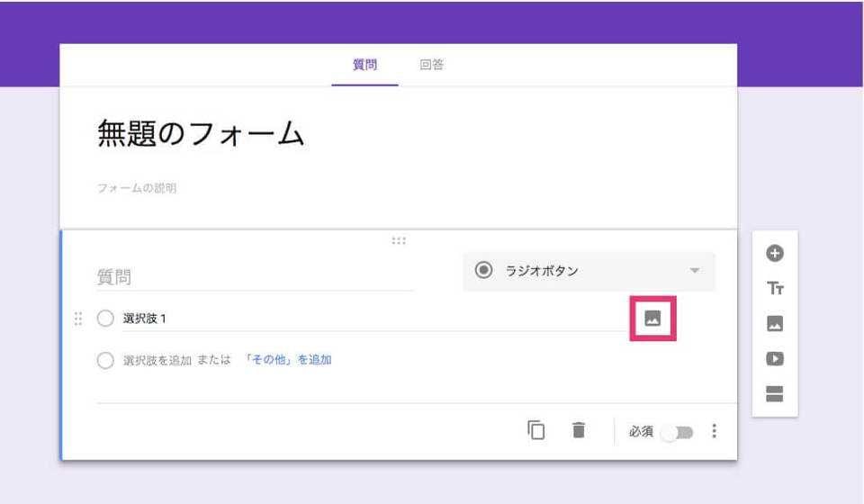
Task: Switch to the 回答 tab
Action: click(432, 65)
